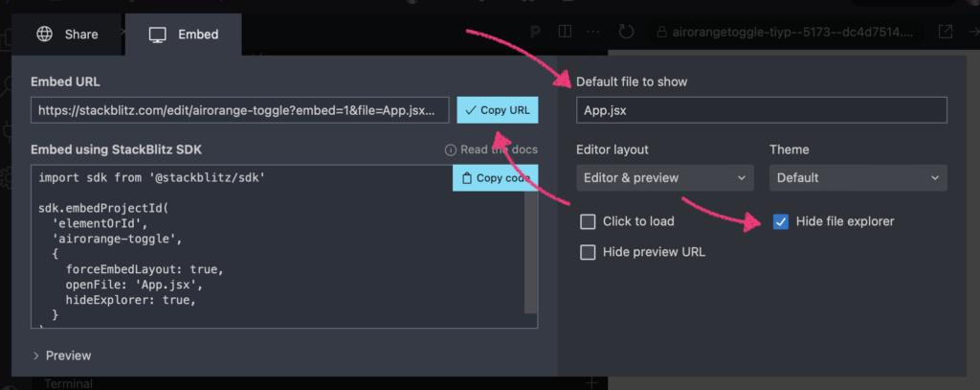Click the split editor layout icon

tap(566, 33)
